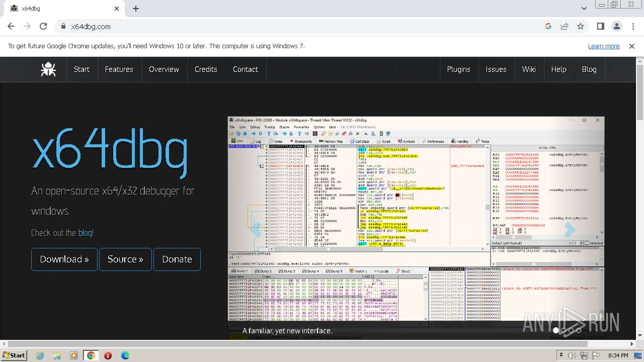Open Microsoft Edge from the taskbar
The height and width of the screenshot is (362, 644).
(125, 355)
